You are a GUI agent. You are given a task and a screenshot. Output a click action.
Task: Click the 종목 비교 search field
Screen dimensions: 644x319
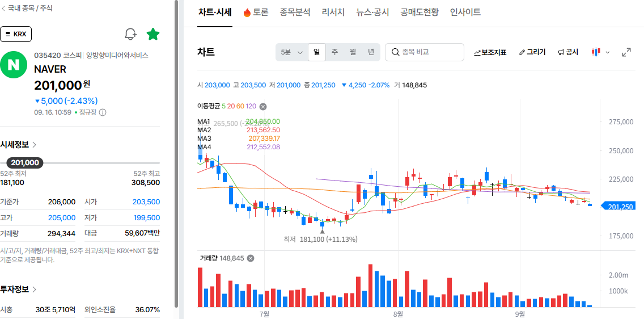pos(424,52)
